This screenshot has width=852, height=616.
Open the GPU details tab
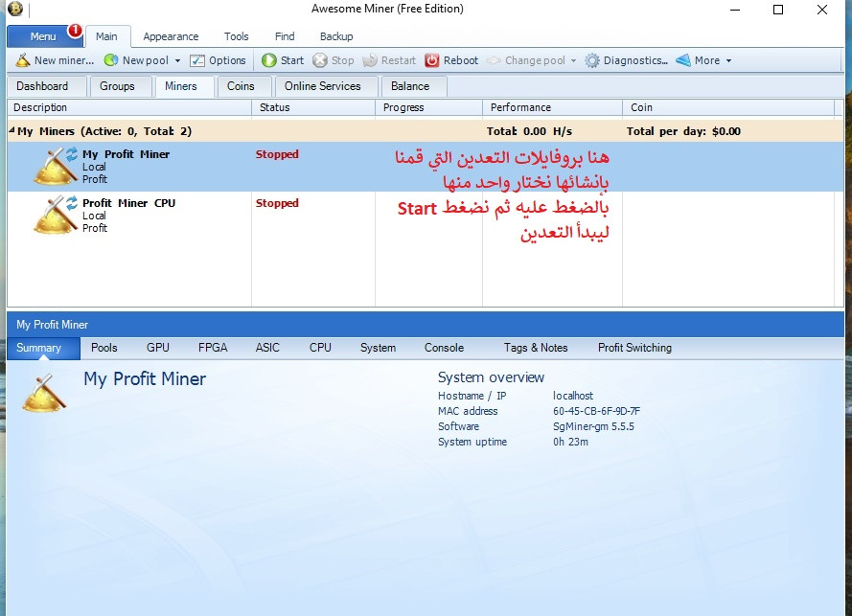(158, 348)
